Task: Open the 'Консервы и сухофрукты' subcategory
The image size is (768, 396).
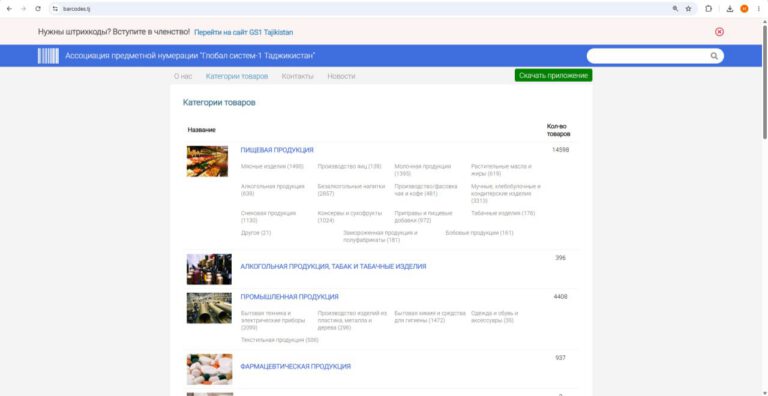Action: click(x=350, y=217)
